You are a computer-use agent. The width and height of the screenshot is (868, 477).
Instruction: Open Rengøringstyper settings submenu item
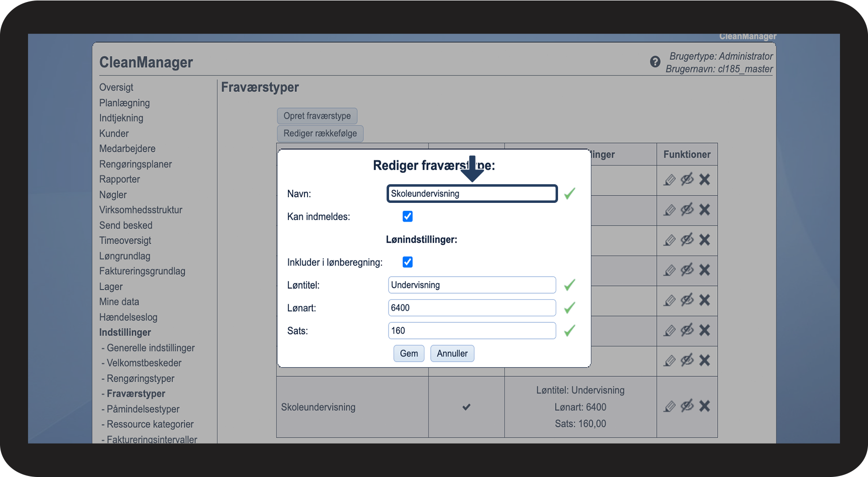pos(140,379)
